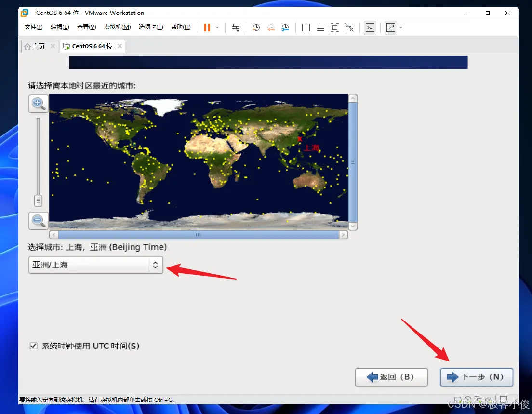Viewport: 532px width, 414px height.
Task: Close the CentOS 6 64 位 tab
Action: [120, 46]
